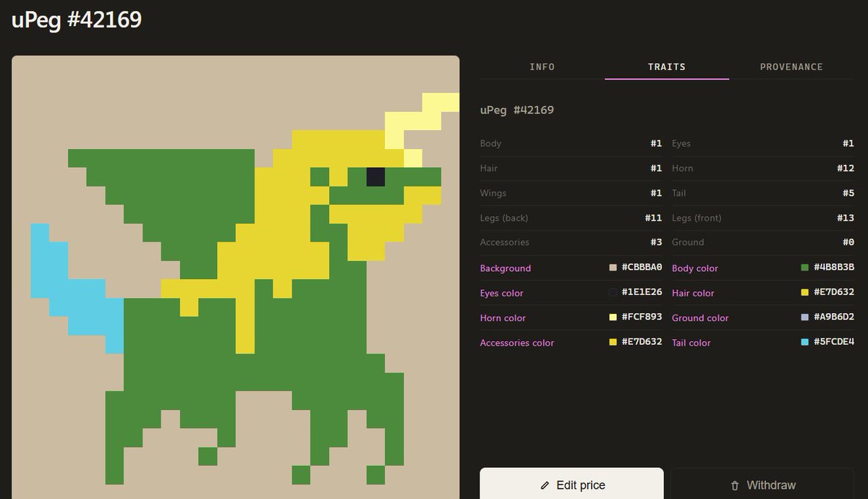Click the Eyes color label
Image resolution: width=868 pixels, height=499 pixels.
pos(501,293)
